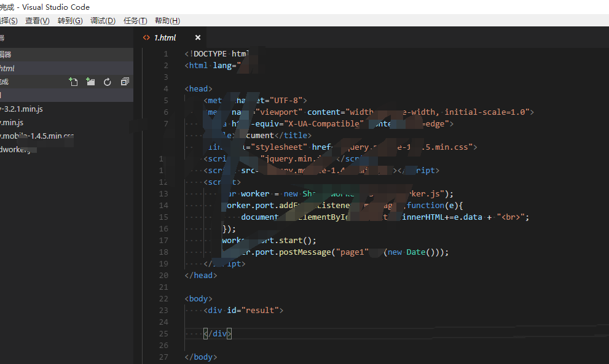Refresh the Explorer file list
Screen dimensions: 609x364
tap(107, 81)
